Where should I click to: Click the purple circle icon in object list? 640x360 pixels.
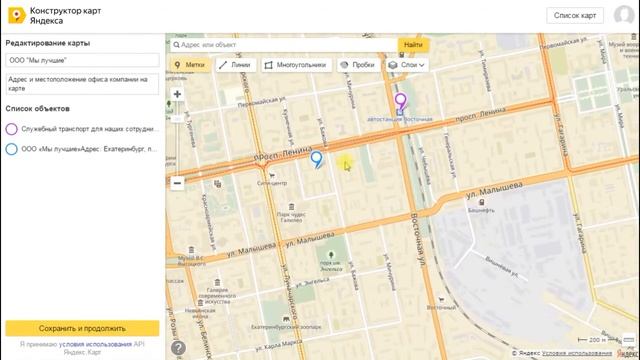[x=11, y=129]
